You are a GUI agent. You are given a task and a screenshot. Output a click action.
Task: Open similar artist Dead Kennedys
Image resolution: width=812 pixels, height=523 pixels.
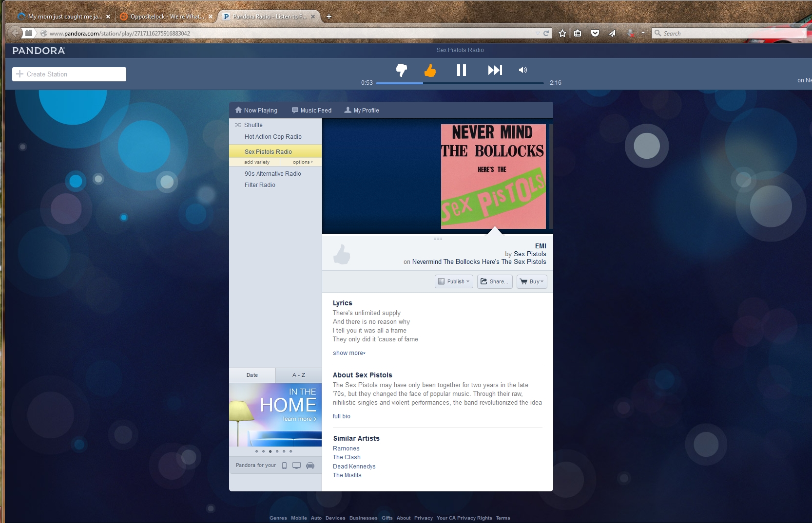click(354, 467)
